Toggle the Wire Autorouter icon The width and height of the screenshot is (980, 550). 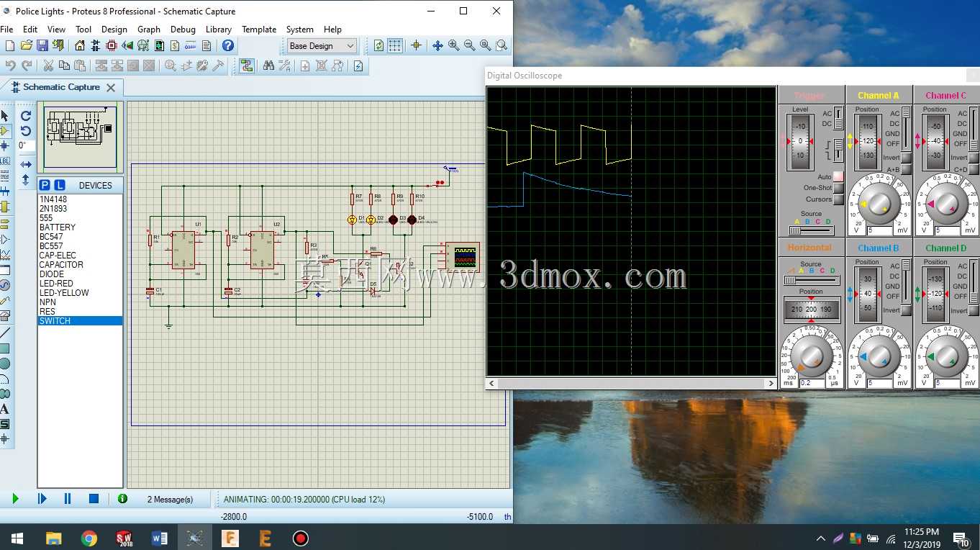point(247,66)
